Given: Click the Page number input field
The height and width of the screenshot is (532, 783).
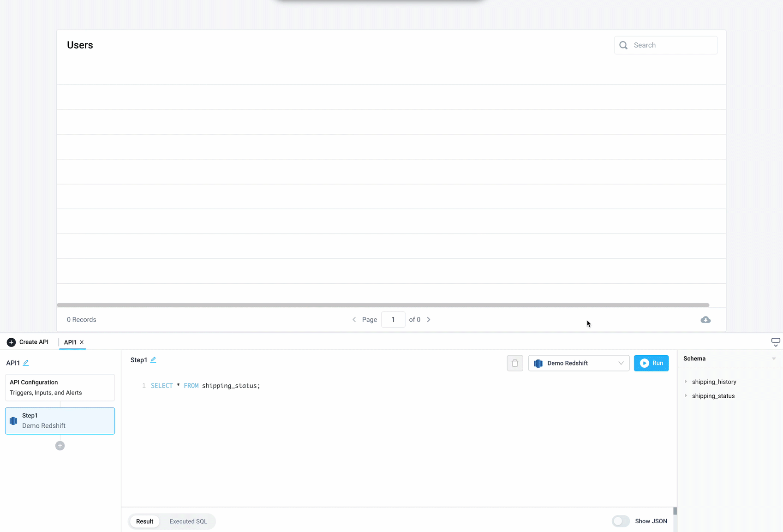Looking at the screenshot, I should [393, 319].
